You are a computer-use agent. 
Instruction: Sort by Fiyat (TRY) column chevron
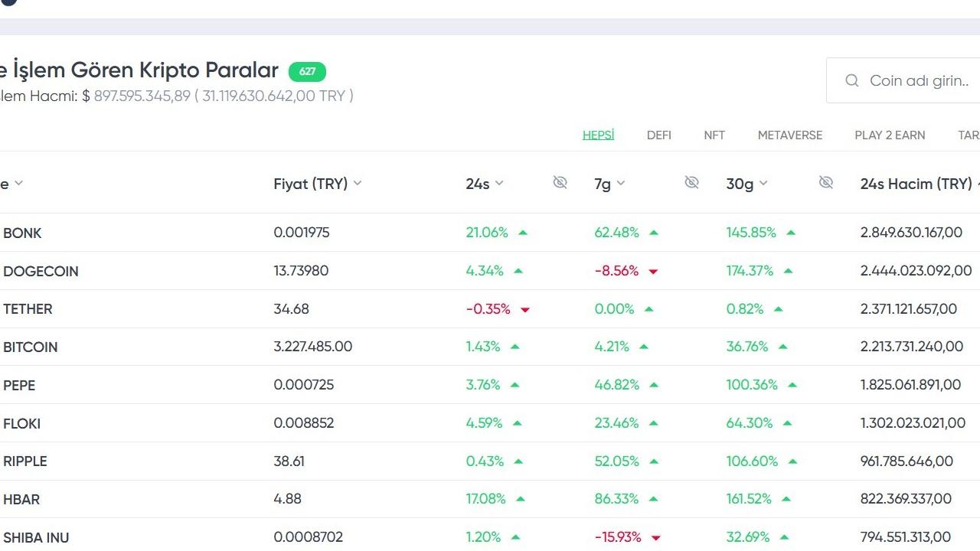pyautogui.click(x=358, y=184)
